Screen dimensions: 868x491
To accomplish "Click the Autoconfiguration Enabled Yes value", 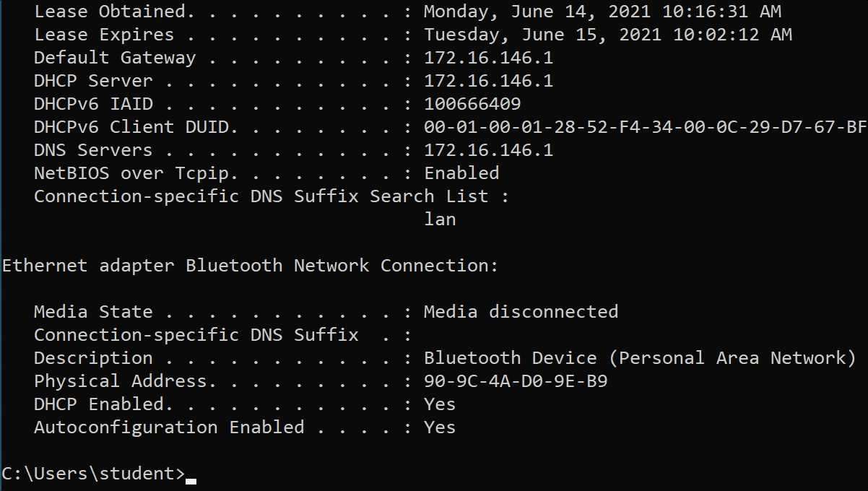I will 440,427.
